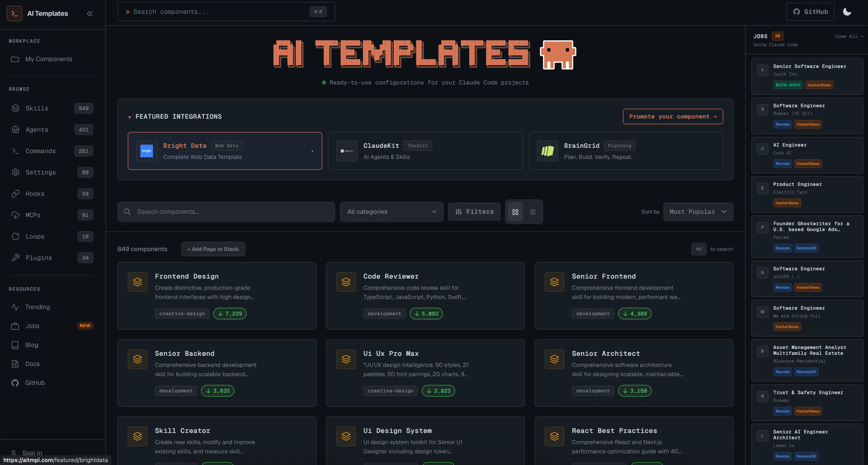This screenshot has height=465, width=868.
Task: Click the RemoteOK tag on Founder Ghostwriter job
Action: coord(806,248)
